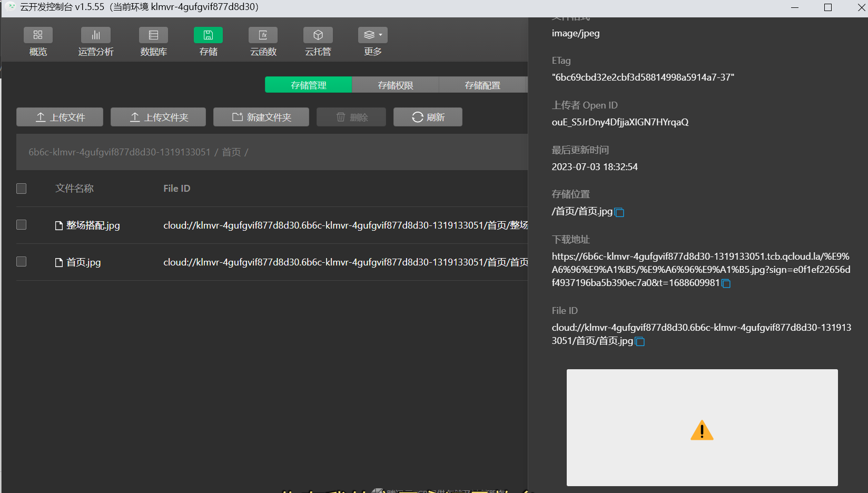Click the failed image preview thumbnail
868x493 pixels.
702,428
